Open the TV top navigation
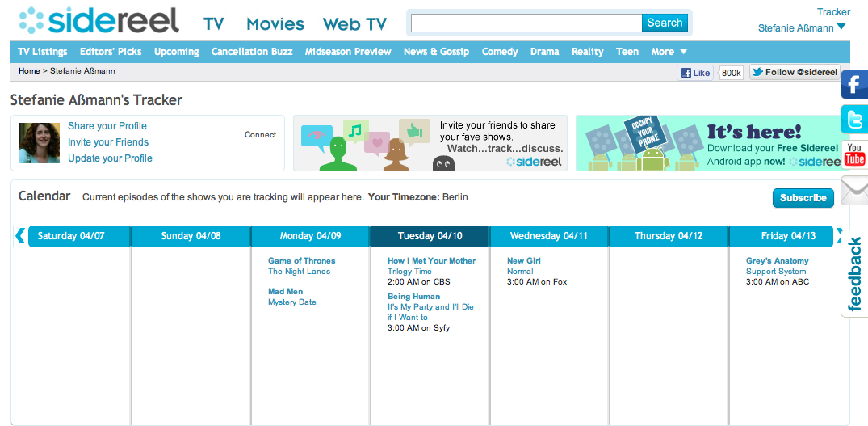This screenshot has width=868, height=426. [x=213, y=23]
